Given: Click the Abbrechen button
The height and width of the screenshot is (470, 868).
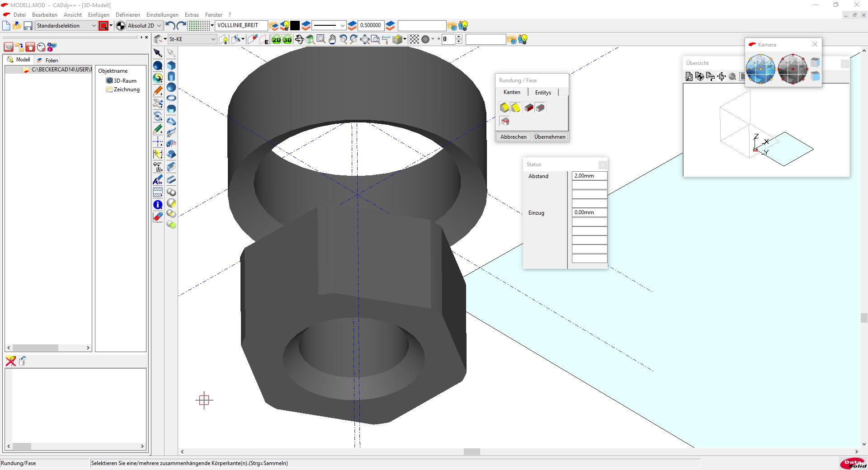Looking at the screenshot, I should [513, 136].
